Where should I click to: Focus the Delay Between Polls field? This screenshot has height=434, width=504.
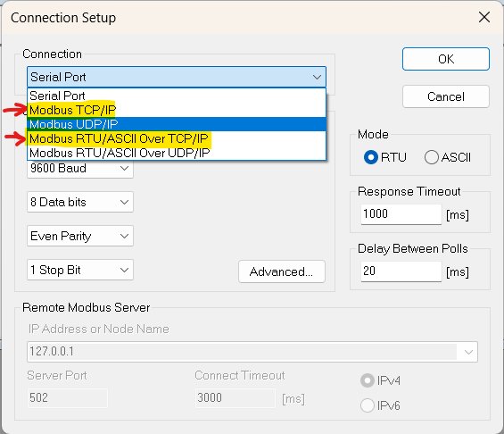(401, 271)
